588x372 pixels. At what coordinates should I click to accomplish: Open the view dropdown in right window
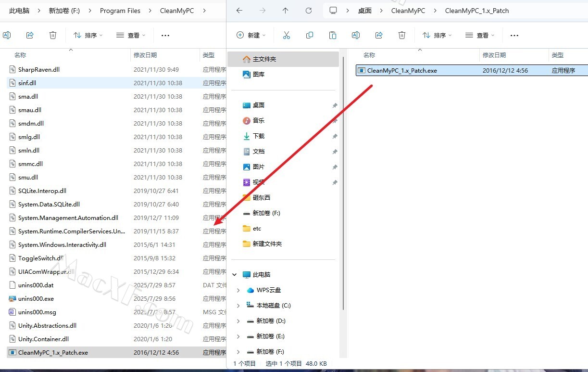[479, 35]
